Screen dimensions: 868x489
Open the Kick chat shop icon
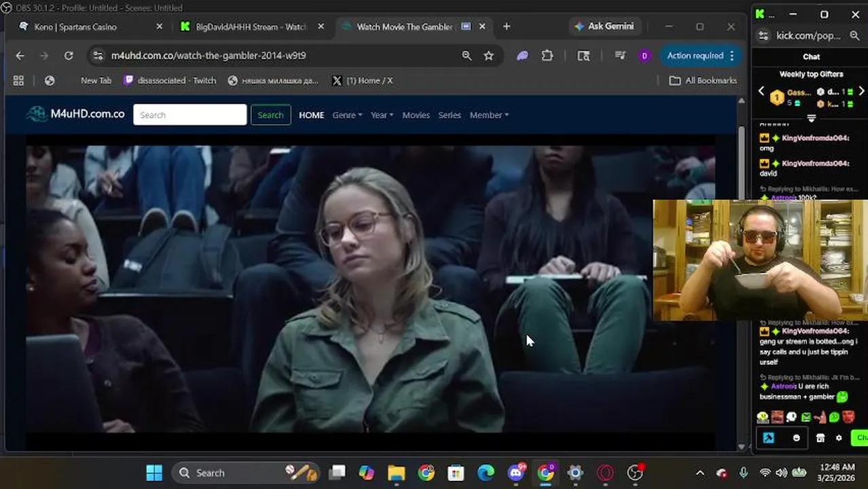point(820,438)
